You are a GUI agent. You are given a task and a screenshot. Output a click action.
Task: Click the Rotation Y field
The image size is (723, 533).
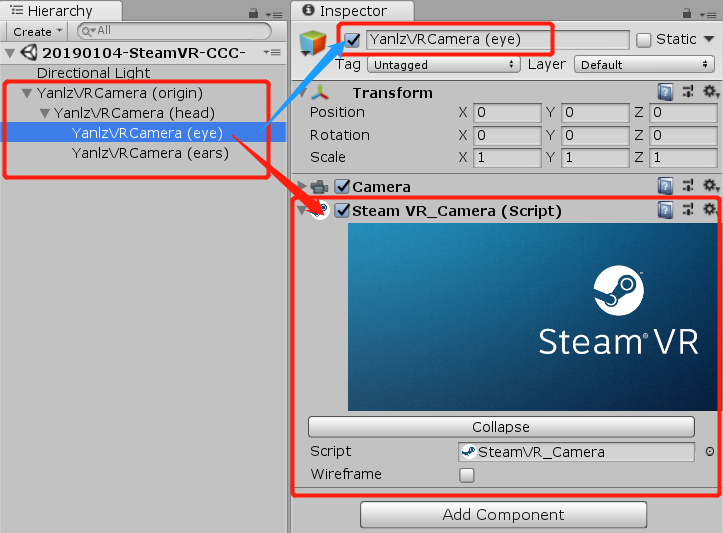(x=595, y=136)
